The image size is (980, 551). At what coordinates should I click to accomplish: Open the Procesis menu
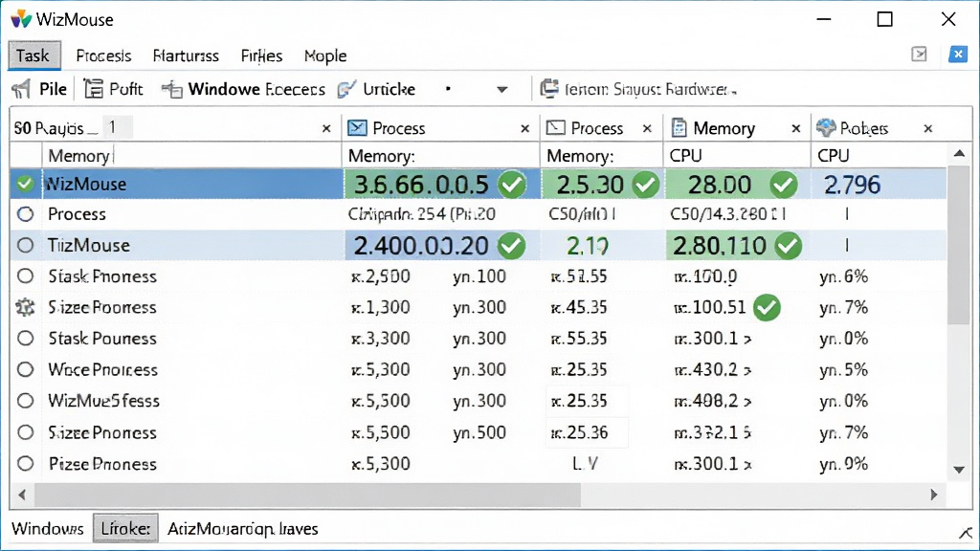[103, 56]
